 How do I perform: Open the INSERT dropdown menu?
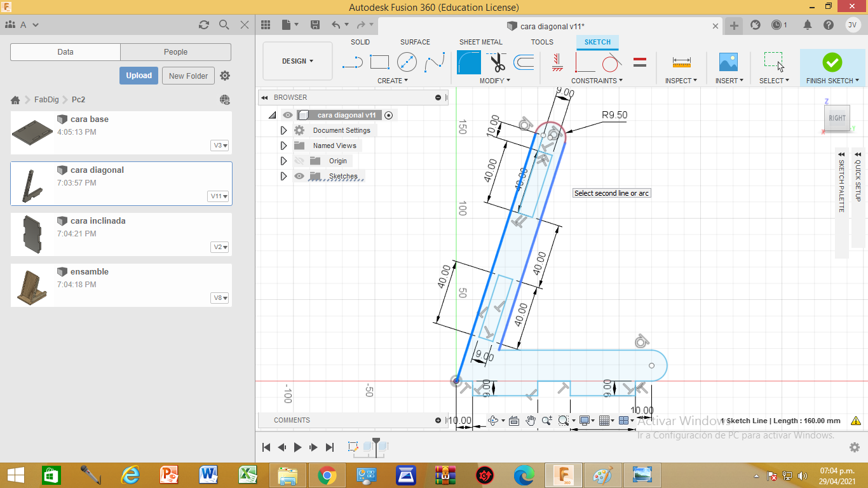pos(728,81)
